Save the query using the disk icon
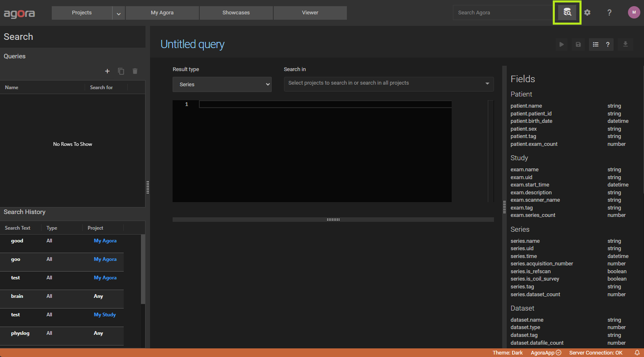The image size is (644, 357). coord(578,44)
